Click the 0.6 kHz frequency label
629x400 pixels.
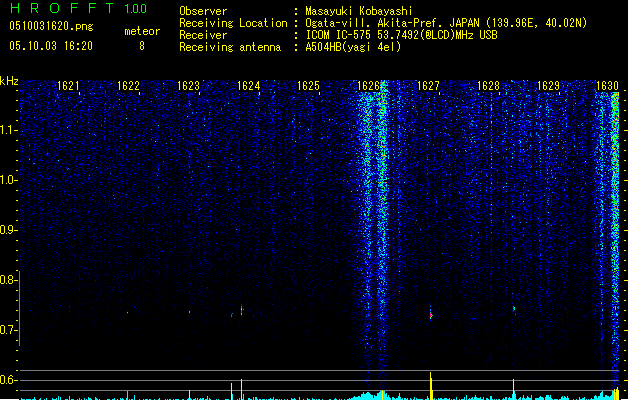[8, 380]
